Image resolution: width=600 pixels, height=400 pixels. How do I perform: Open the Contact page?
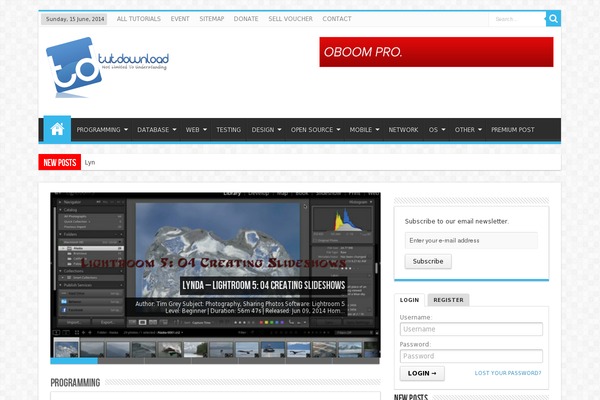tap(337, 19)
